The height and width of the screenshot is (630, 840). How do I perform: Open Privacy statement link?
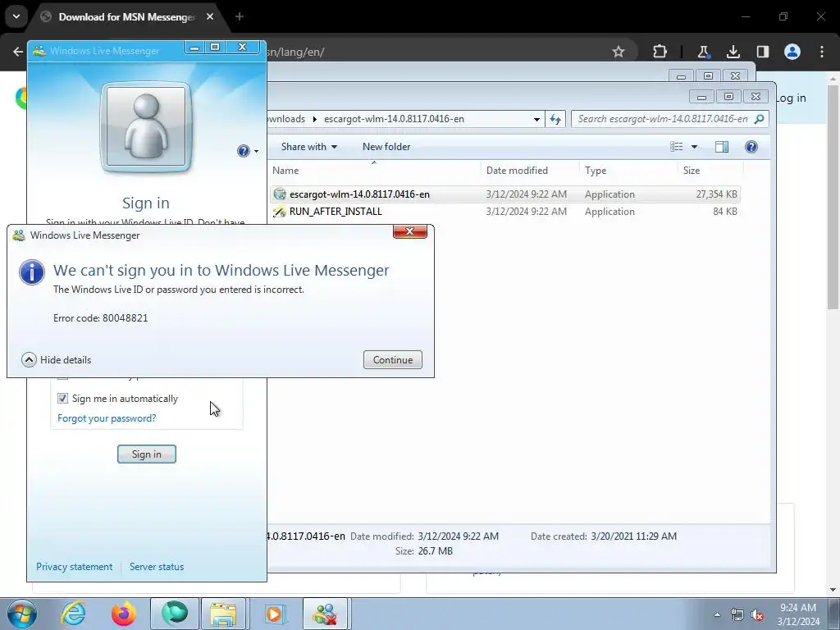tap(75, 567)
